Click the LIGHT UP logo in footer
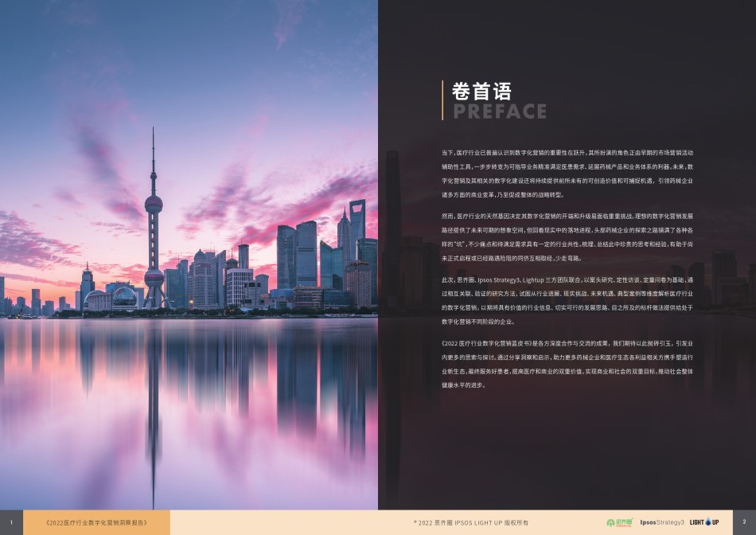Viewport: 756px width, 535px height. (704, 522)
